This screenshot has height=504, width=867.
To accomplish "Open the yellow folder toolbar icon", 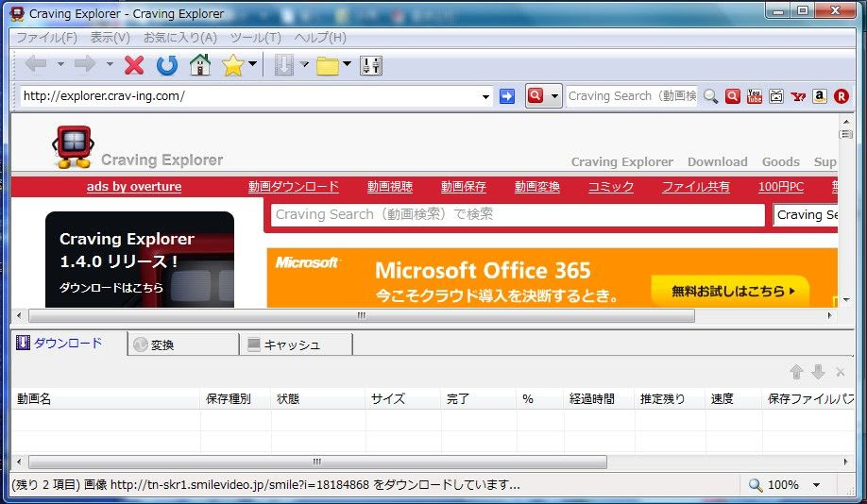I will click(328, 66).
